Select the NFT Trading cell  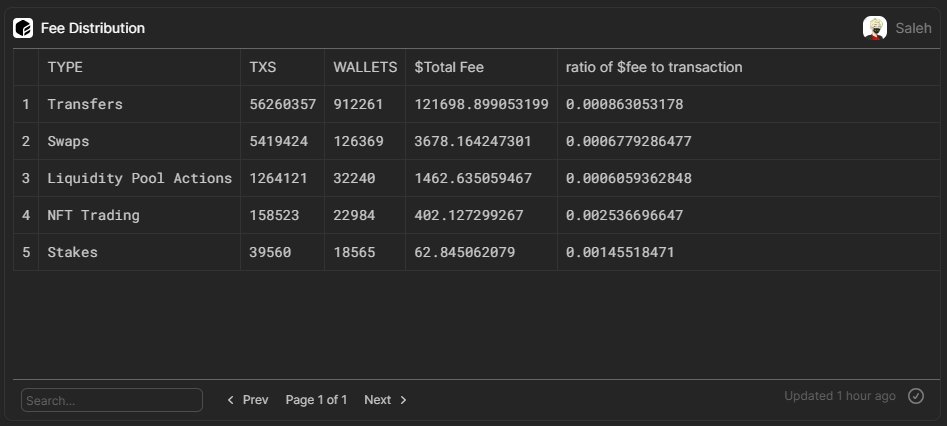point(94,215)
